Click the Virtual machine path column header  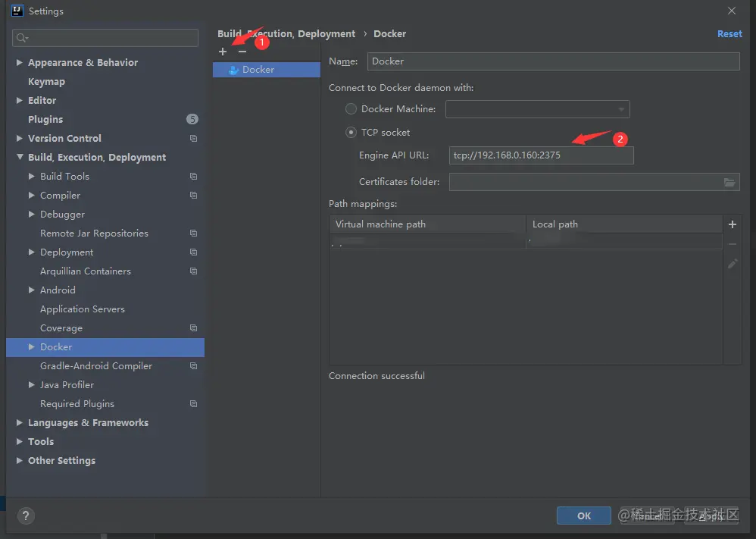428,224
